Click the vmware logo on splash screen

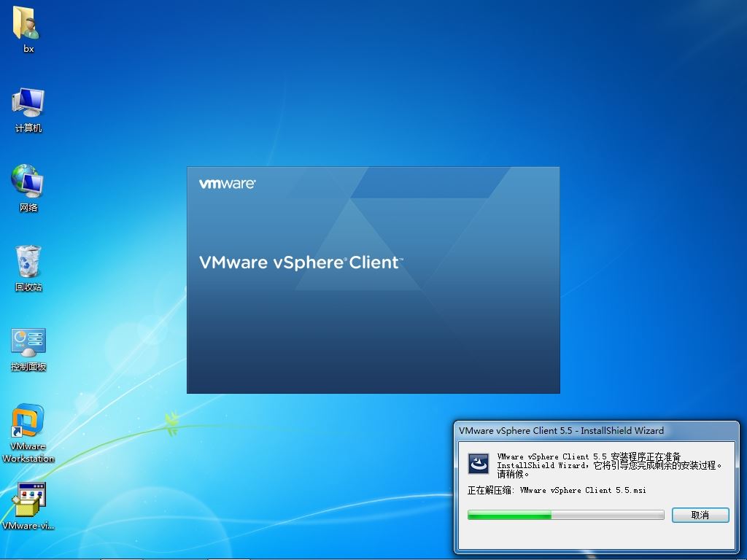[x=228, y=184]
